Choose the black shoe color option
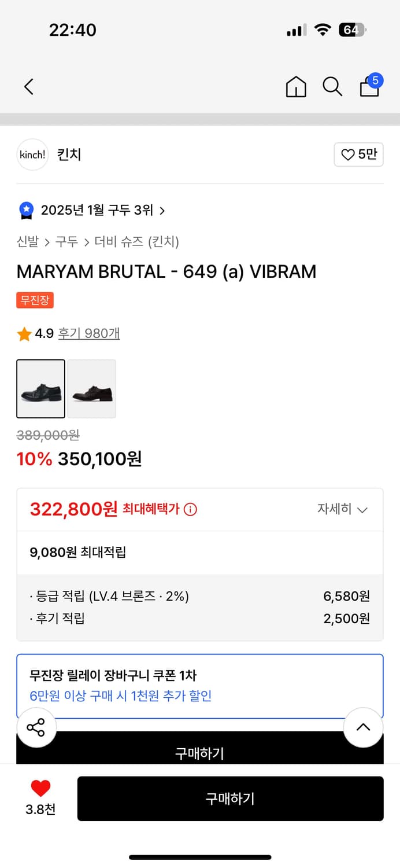Viewport: 400px width, 868px height. click(x=40, y=388)
